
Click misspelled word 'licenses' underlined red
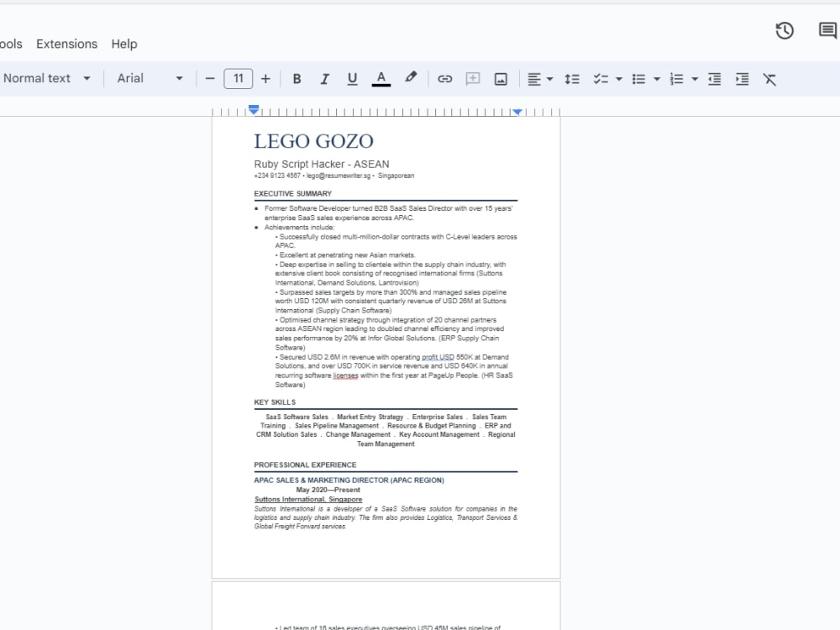pos(345,375)
